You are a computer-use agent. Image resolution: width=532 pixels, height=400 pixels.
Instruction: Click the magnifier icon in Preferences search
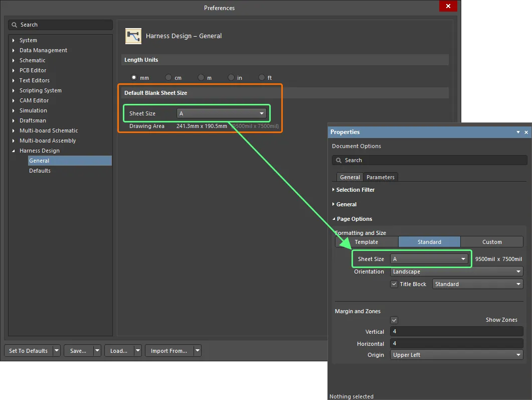pos(14,25)
